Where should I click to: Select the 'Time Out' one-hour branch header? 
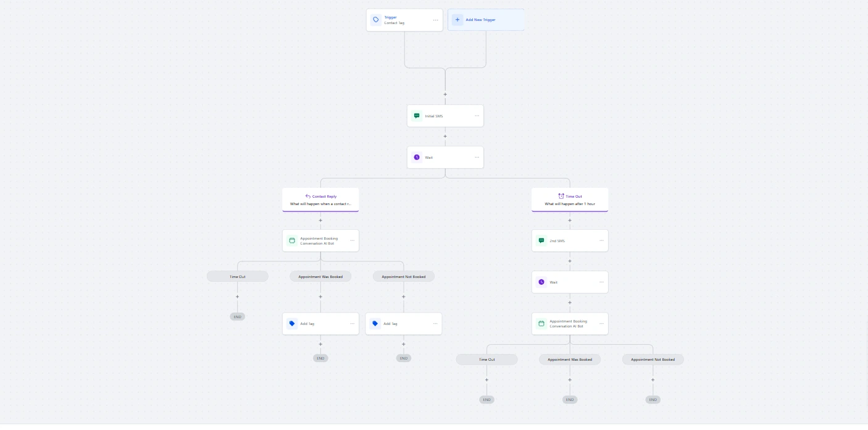click(570, 200)
